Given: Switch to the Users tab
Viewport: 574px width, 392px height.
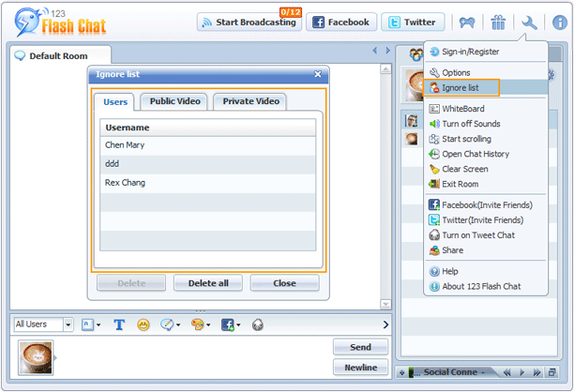Looking at the screenshot, I should pos(115,102).
